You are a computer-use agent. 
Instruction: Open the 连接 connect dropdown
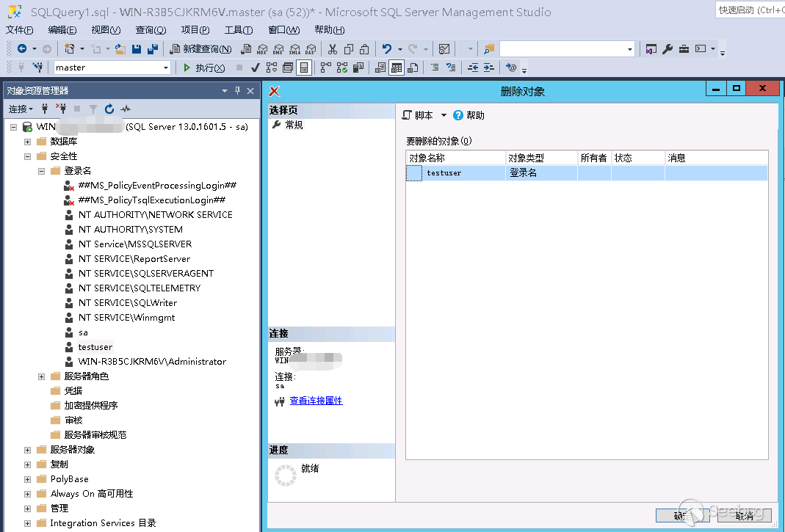pyautogui.click(x=20, y=109)
